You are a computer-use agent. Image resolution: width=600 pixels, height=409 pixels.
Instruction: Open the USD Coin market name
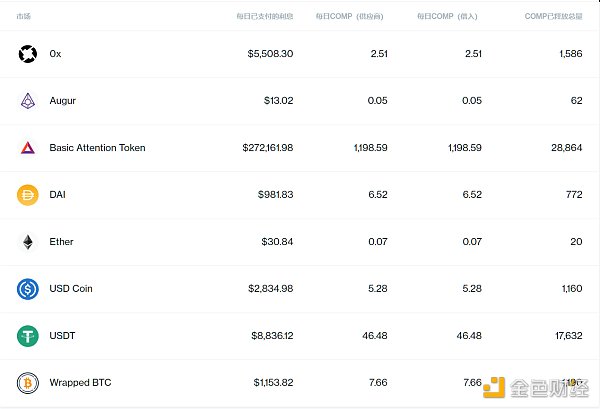coord(70,289)
